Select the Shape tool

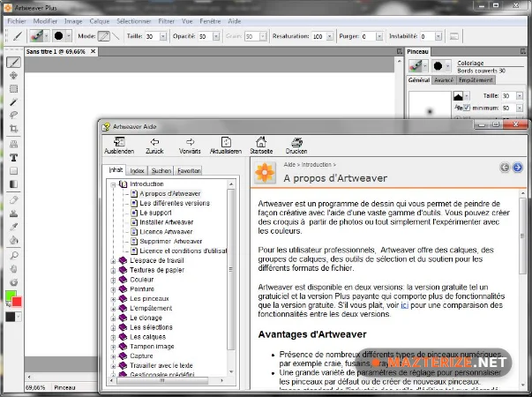point(13,170)
